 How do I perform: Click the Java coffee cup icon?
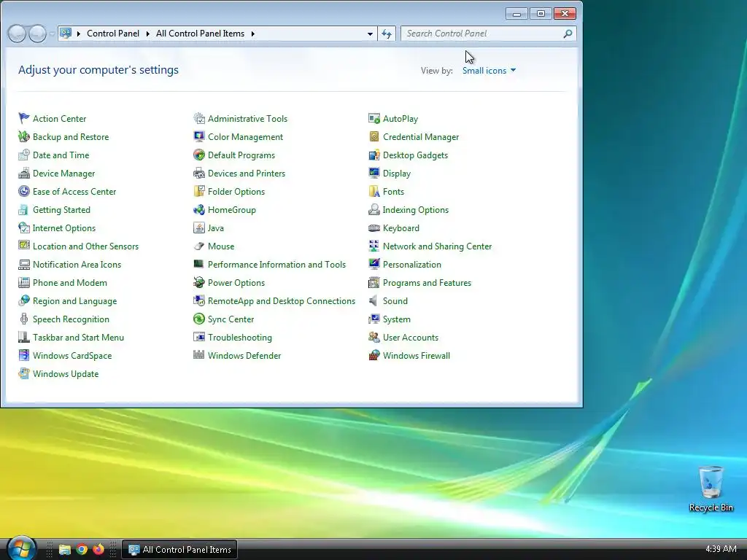pos(199,227)
